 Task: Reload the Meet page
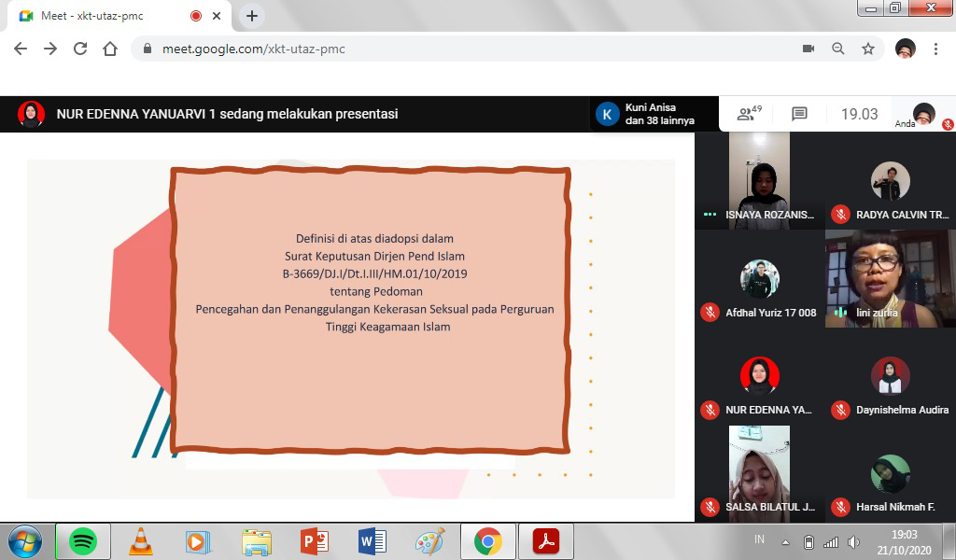[80, 49]
